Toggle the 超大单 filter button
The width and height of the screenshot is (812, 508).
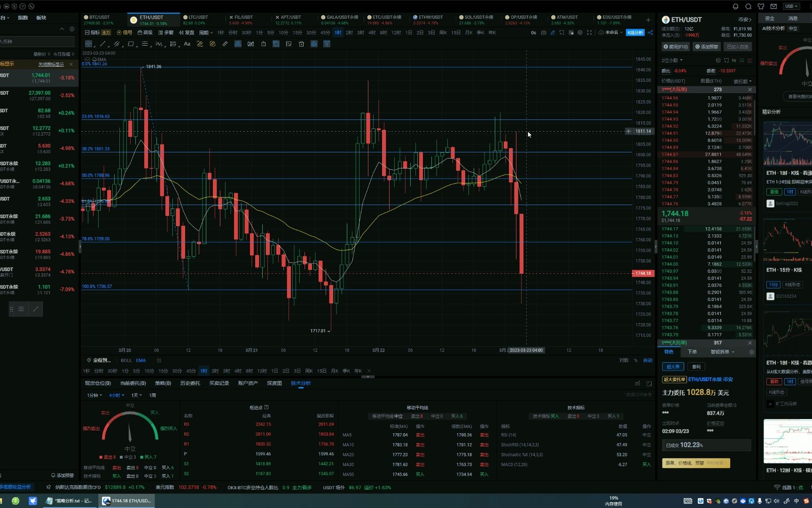tap(672, 366)
